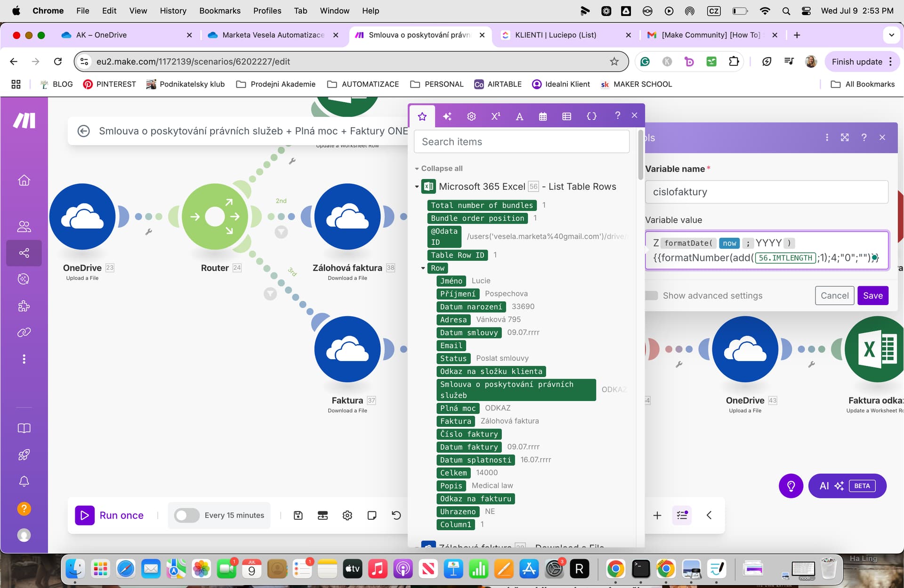Click the Notifications bell in sidebar

coord(24,481)
